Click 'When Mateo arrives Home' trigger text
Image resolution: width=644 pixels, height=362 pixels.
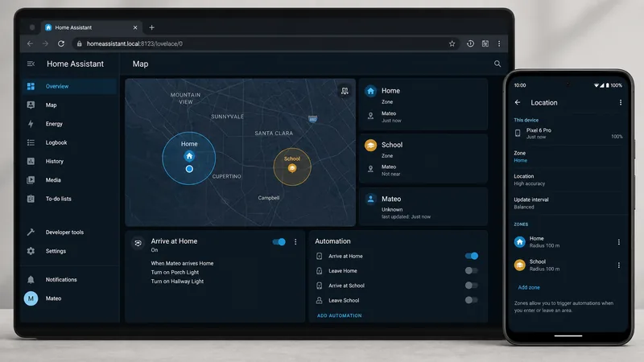click(x=182, y=263)
